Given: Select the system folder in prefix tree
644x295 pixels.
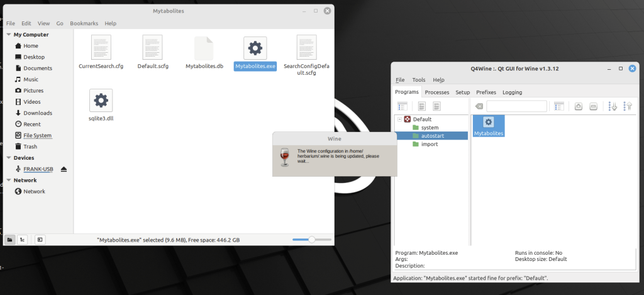Looking at the screenshot, I should (x=430, y=128).
